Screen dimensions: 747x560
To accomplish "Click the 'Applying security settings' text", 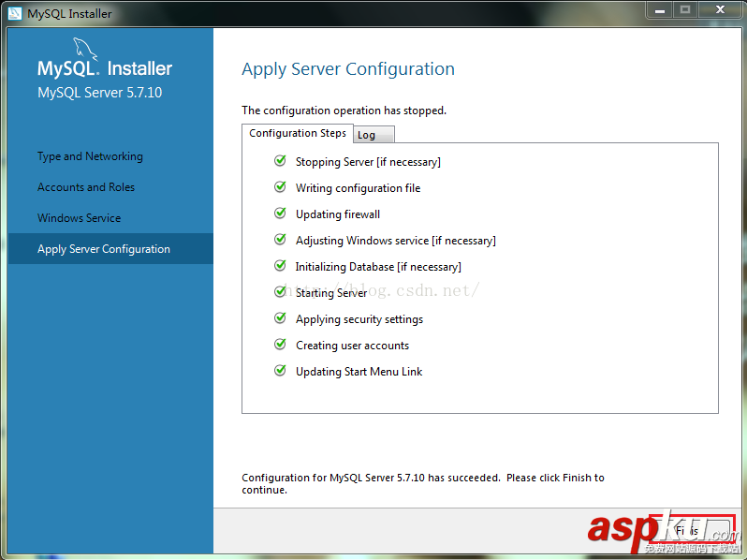I will coord(359,319).
